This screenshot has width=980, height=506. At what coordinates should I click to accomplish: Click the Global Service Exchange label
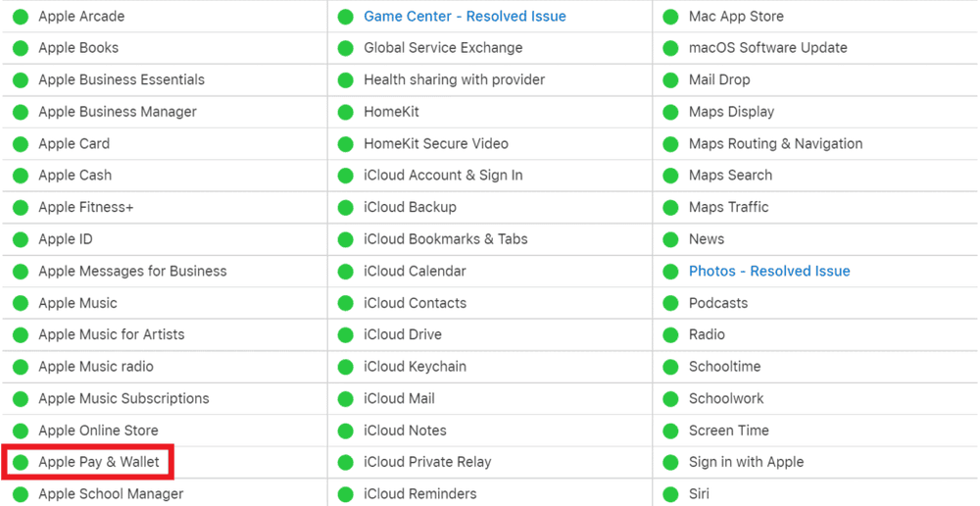[443, 48]
